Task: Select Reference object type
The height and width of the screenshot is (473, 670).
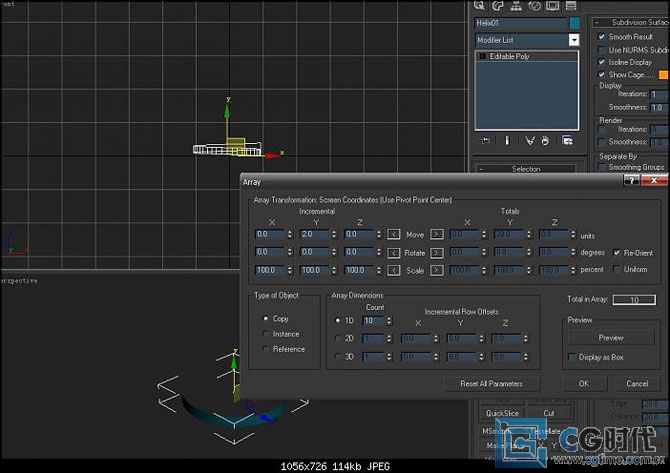Action: click(x=265, y=349)
